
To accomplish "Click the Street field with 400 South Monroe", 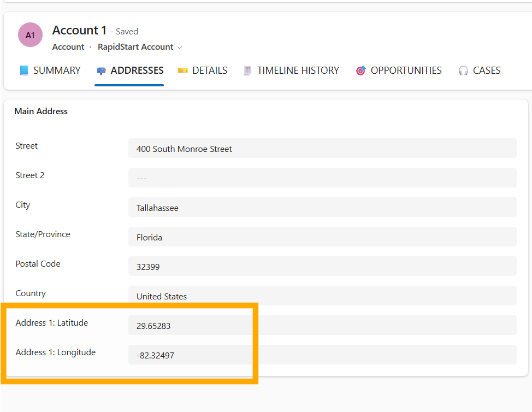I will click(x=322, y=149).
